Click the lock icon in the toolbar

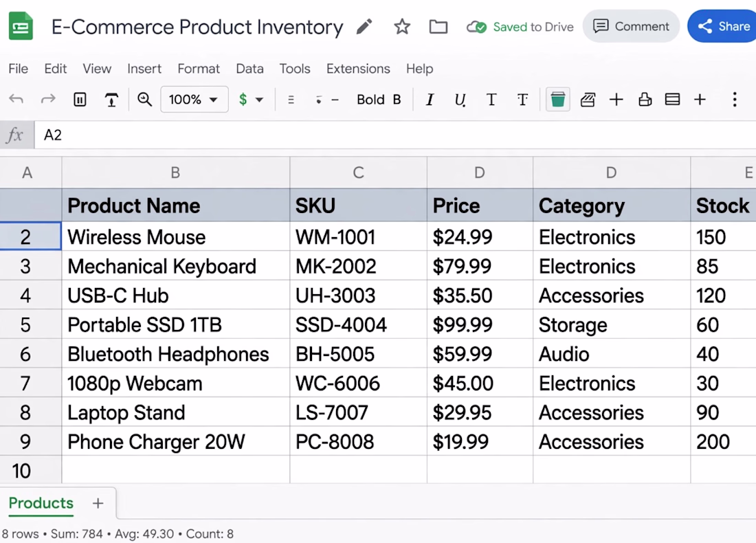[x=645, y=100]
